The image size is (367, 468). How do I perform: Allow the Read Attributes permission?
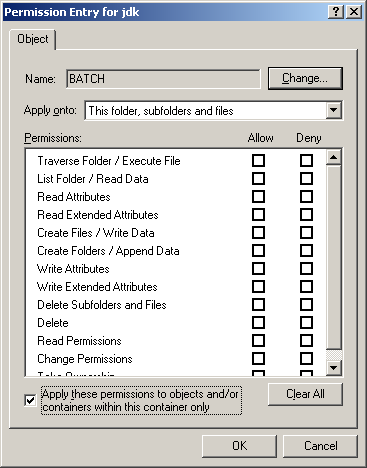pos(258,196)
